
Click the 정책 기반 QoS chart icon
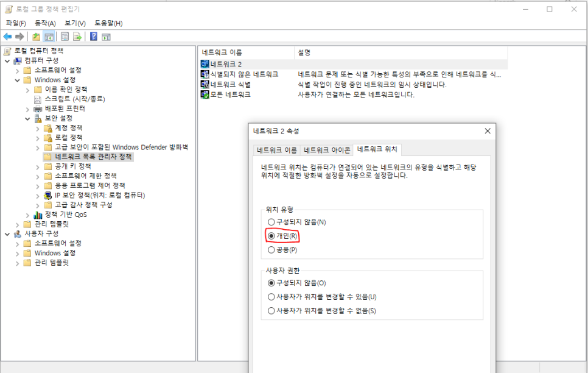(38, 215)
